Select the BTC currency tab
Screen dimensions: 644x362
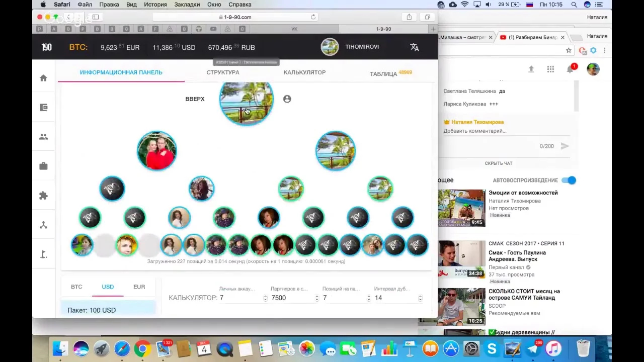pyautogui.click(x=76, y=287)
